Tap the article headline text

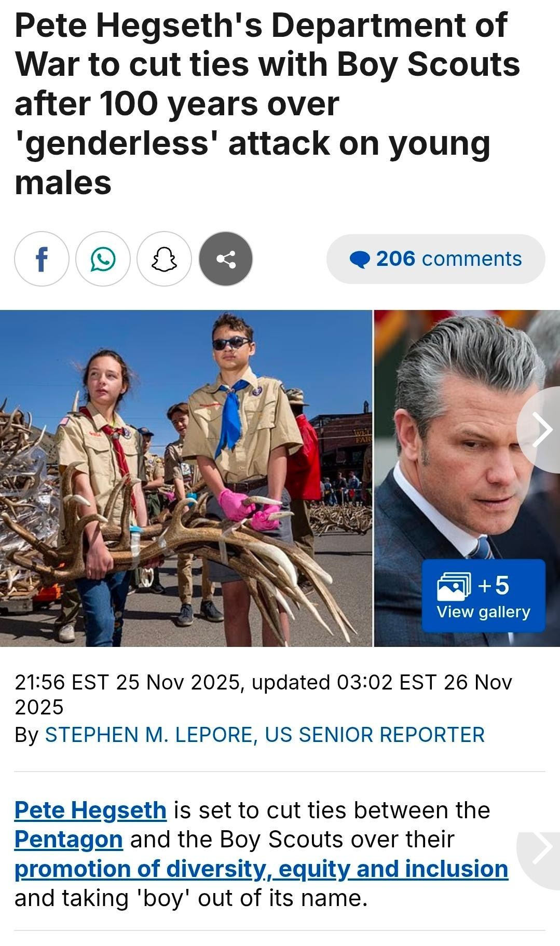pyautogui.click(x=267, y=103)
